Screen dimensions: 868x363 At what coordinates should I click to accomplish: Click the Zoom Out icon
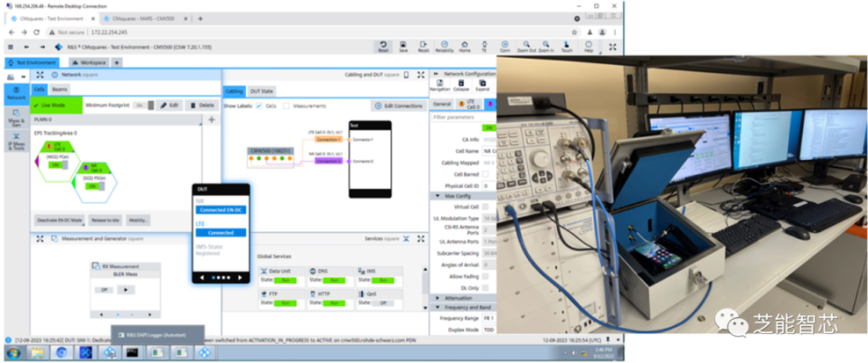[526, 47]
